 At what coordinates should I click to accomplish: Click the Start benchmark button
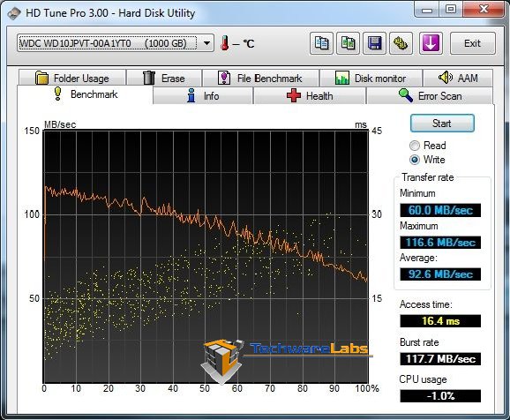(442, 124)
